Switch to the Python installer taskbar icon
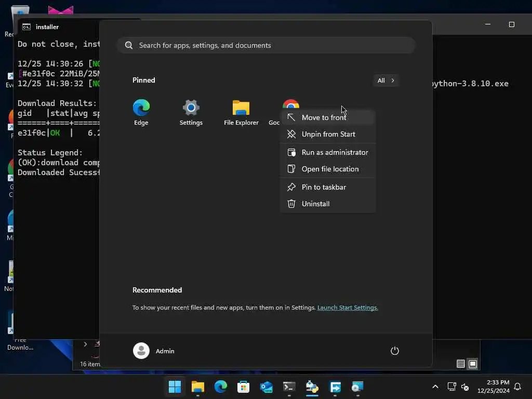Viewport: 532px width, 399px height. point(312,387)
